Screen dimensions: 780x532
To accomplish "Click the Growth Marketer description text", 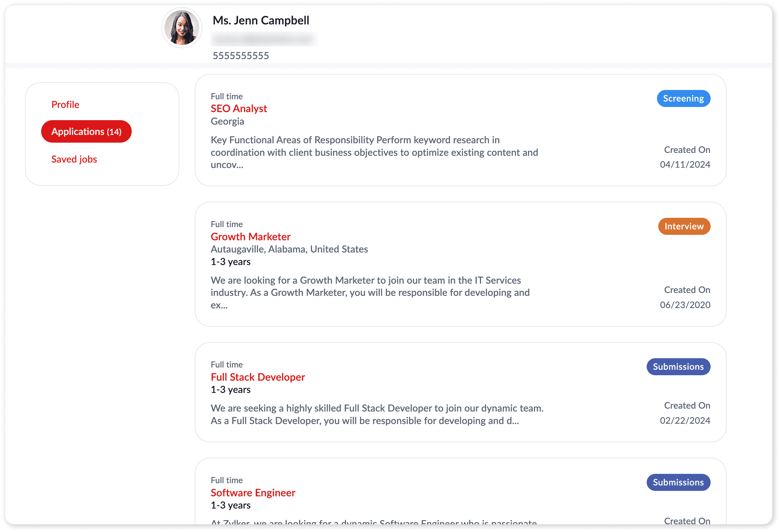I will point(370,293).
